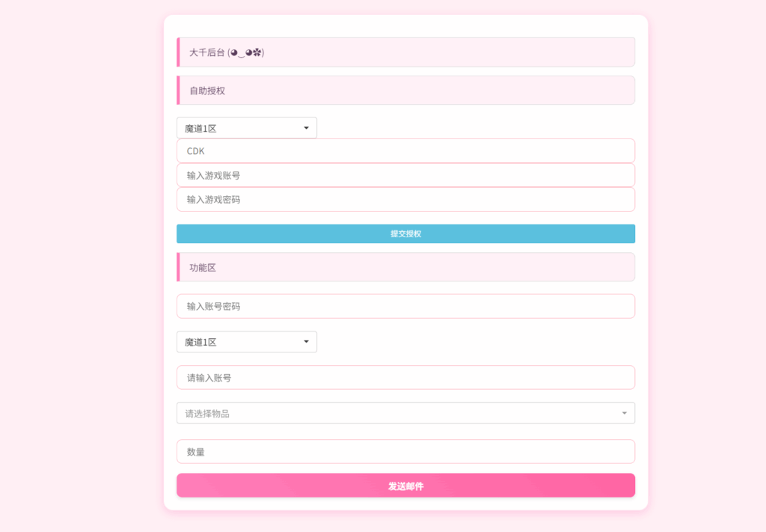Click the arrow icon of the lower server picker

click(x=306, y=341)
